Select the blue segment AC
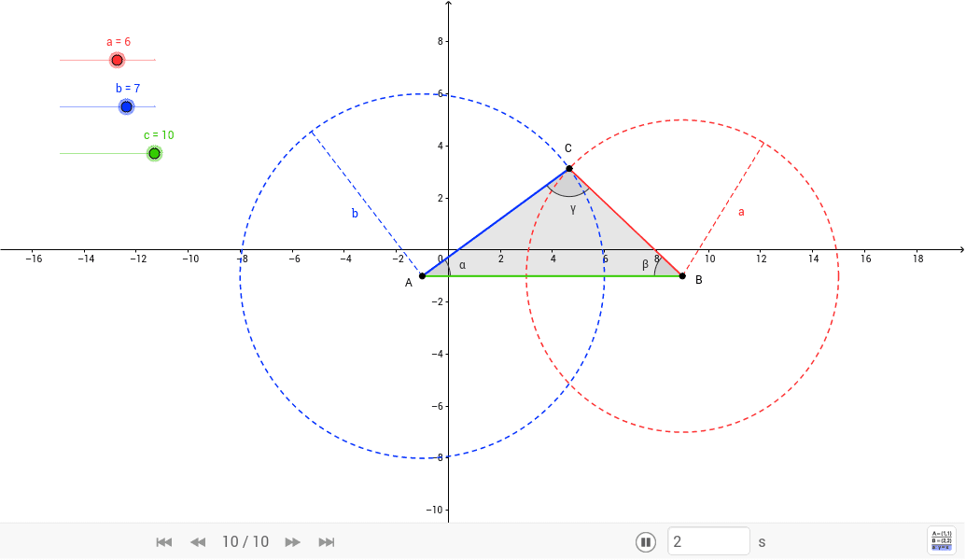 [x=496, y=222]
